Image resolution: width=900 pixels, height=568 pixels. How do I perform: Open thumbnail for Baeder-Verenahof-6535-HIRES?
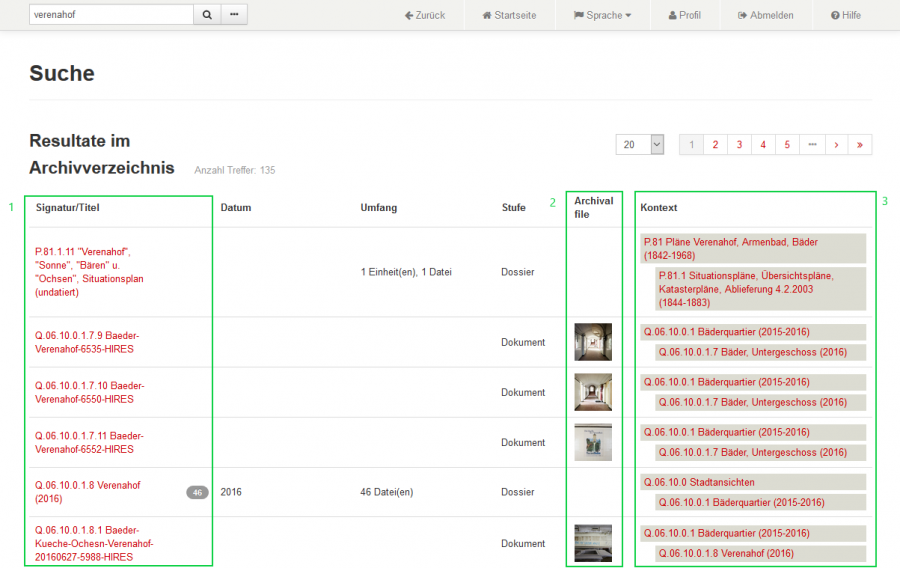pyautogui.click(x=593, y=342)
